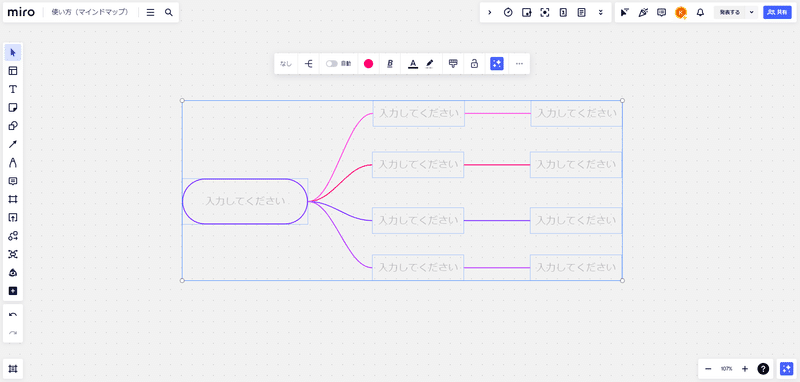
Task: Start the timer tool in top bar
Action: coord(508,12)
